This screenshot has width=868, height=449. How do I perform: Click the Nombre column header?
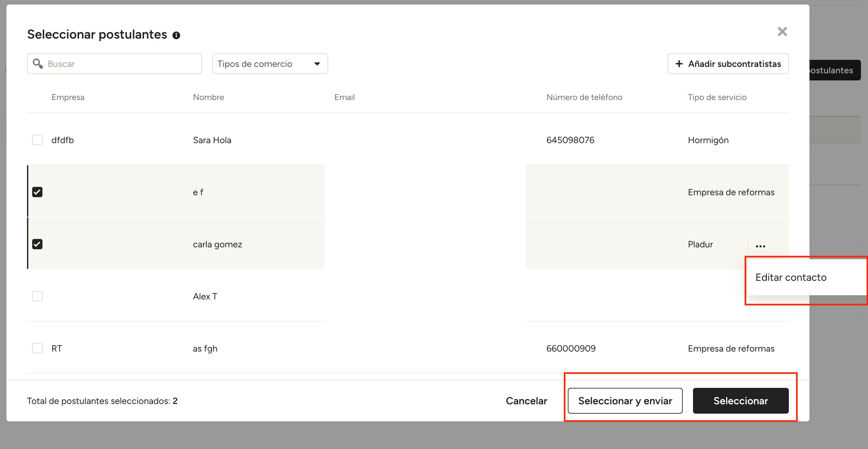pos(208,97)
